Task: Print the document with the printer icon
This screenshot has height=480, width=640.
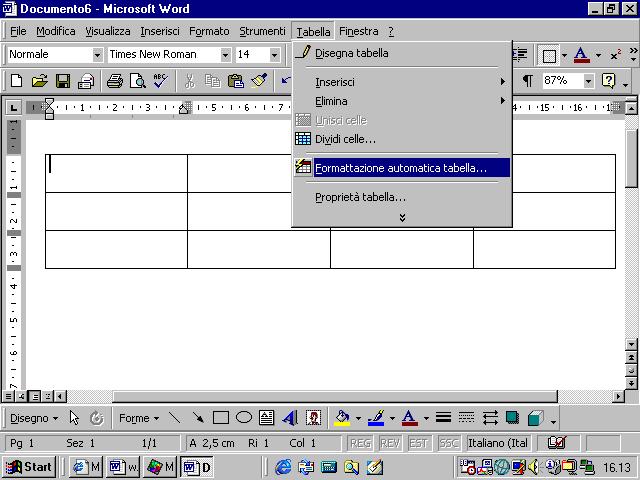Action: coord(115,81)
